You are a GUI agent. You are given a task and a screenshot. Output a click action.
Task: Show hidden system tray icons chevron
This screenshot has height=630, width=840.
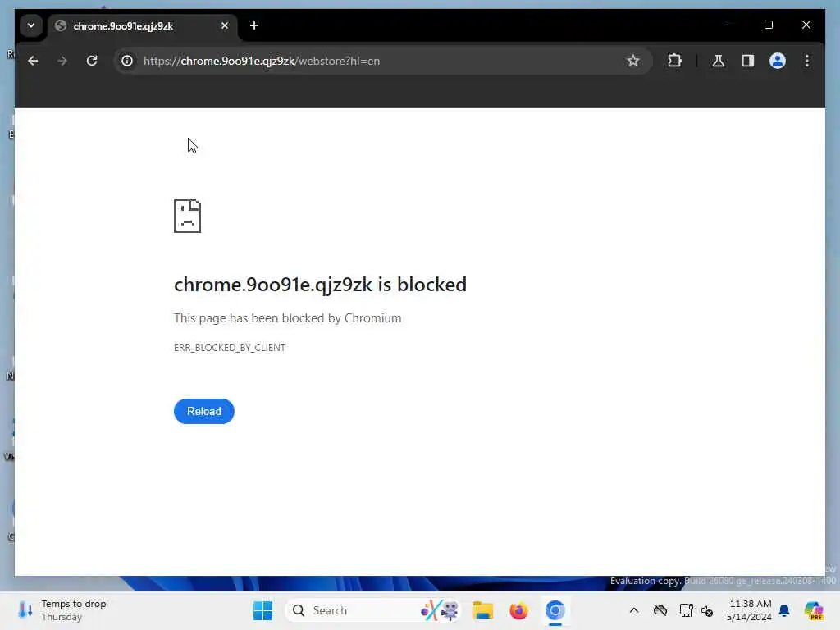[x=634, y=610]
